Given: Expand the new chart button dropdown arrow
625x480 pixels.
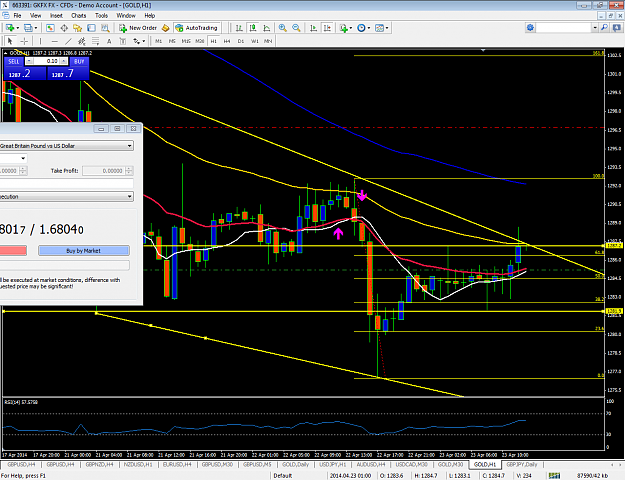Looking at the screenshot, I should tap(18, 28).
